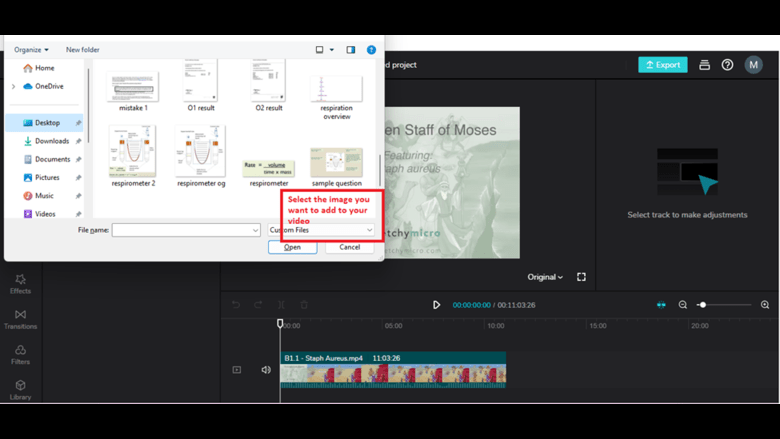This screenshot has width=780, height=439.
Task: Mute the video track audio
Action: (x=266, y=369)
